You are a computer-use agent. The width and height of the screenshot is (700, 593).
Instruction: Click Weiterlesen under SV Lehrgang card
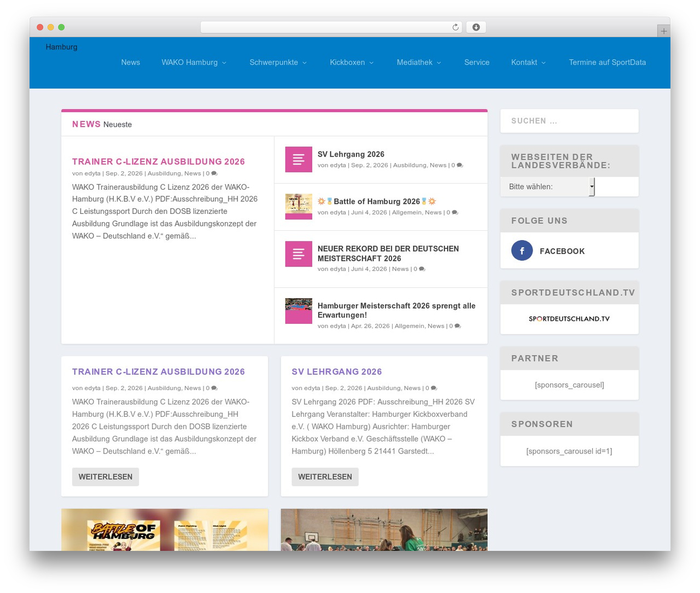click(325, 476)
